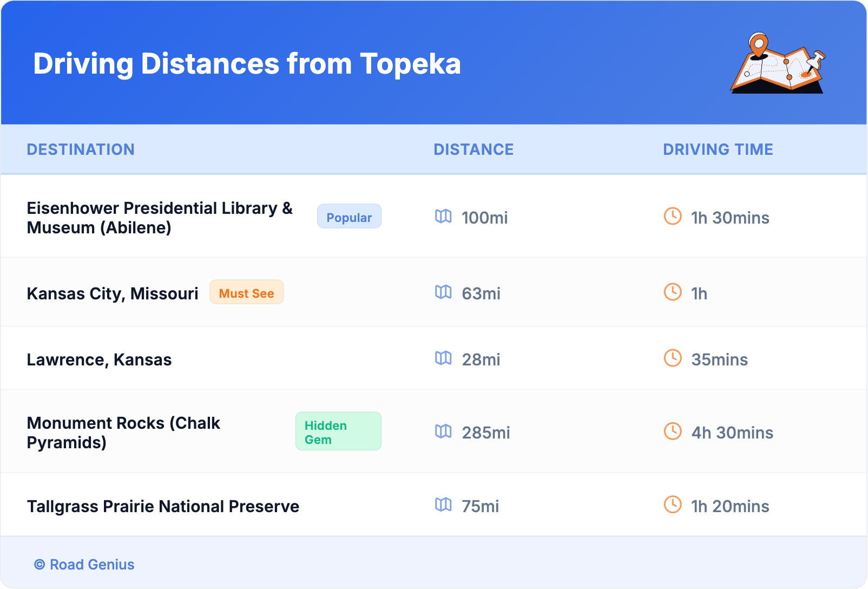Select the Hidden Gem tag
The image size is (868, 589).
click(x=338, y=431)
